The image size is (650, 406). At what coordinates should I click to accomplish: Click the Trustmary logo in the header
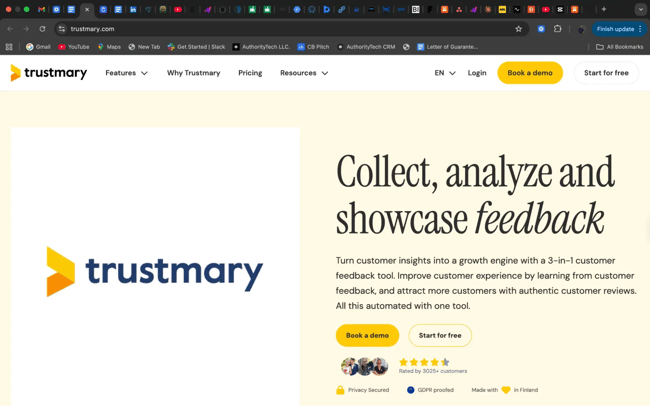tap(49, 73)
